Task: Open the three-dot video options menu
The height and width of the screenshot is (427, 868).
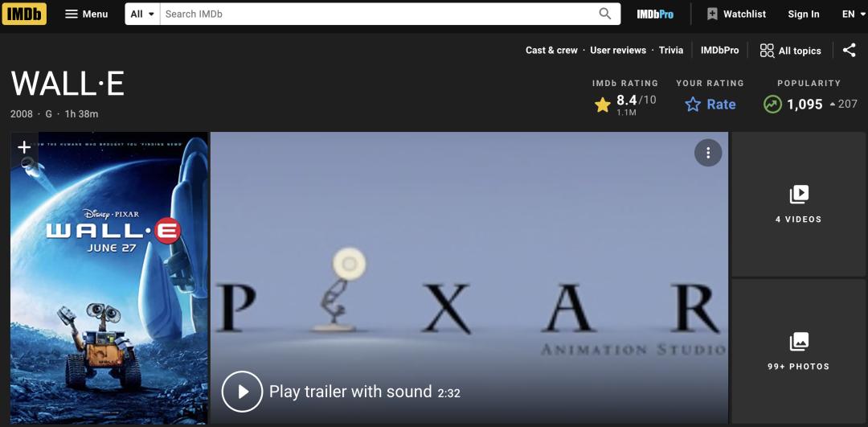Action: tap(708, 152)
